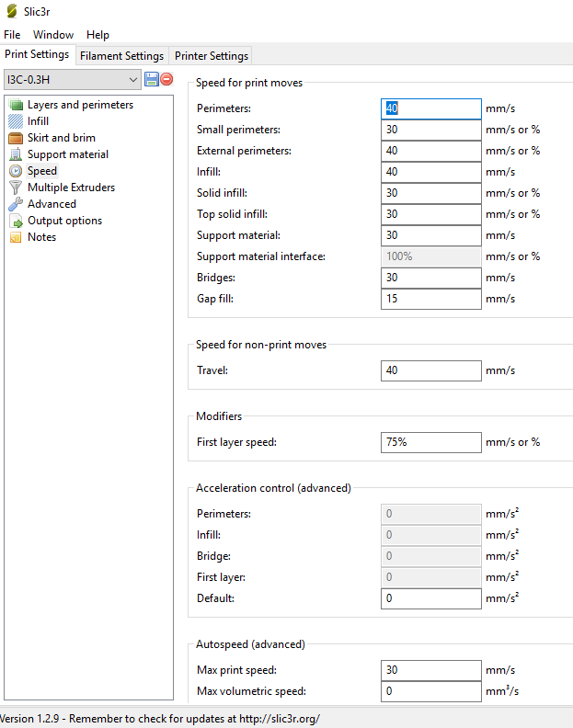
Task: Click the 'Acceleration control (advanced)' heading
Action: click(x=273, y=488)
